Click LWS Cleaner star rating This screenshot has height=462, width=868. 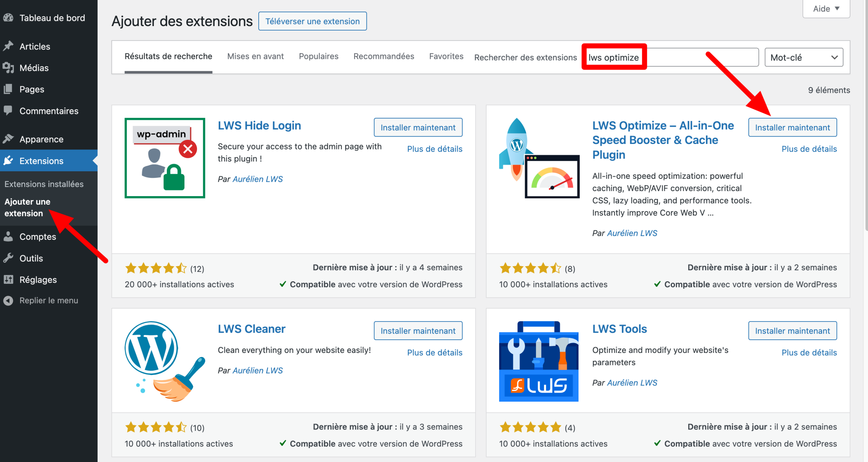(x=156, y=427)
